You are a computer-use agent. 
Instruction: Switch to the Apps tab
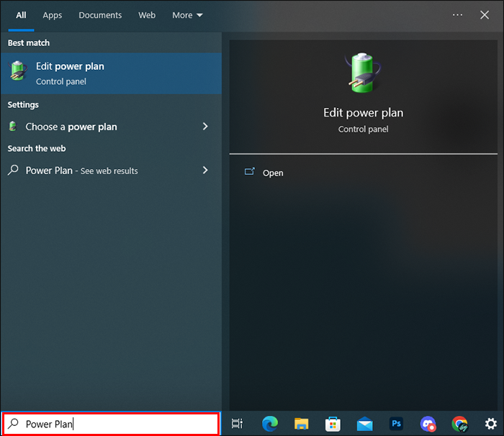click(x=53, y=15)
